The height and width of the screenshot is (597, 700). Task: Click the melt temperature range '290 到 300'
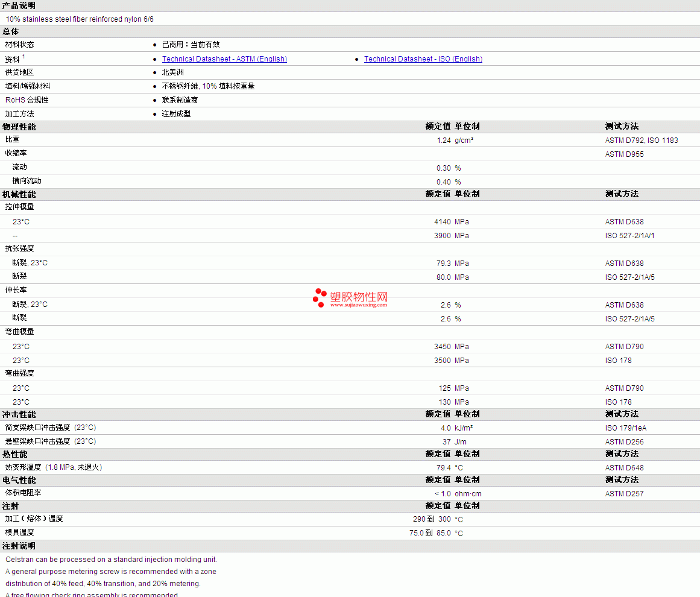[x=432, y=519]
